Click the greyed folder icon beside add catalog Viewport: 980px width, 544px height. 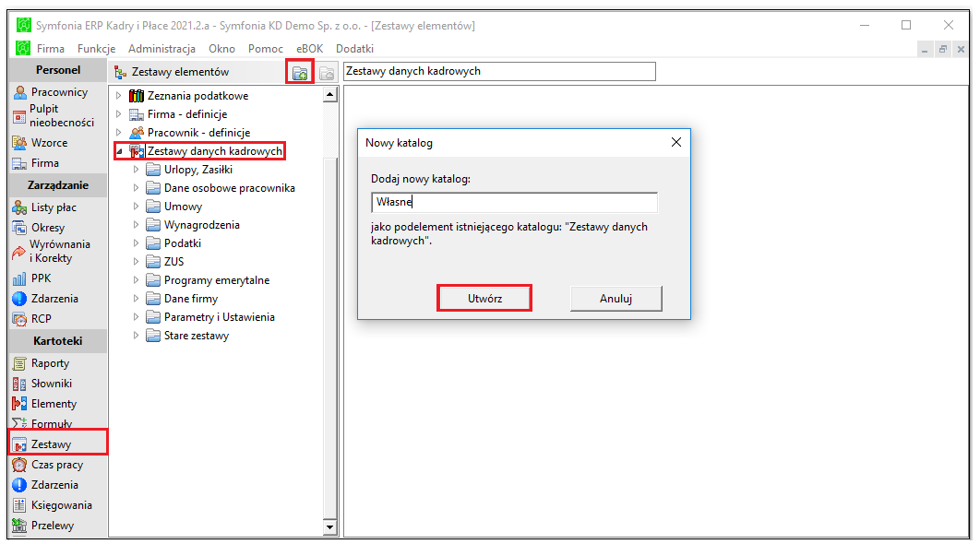327,73
